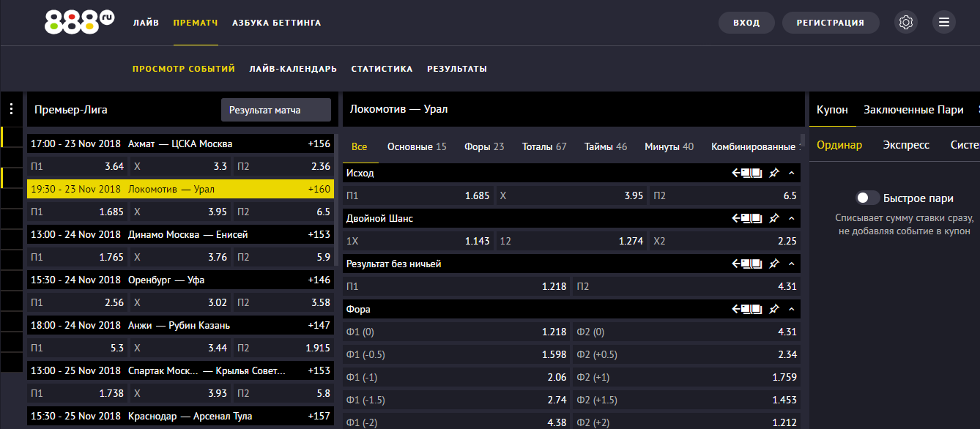Viewport: 980px width, 429px height.
Task: Select X2 odds 2.25
Action: coord(724,242)
